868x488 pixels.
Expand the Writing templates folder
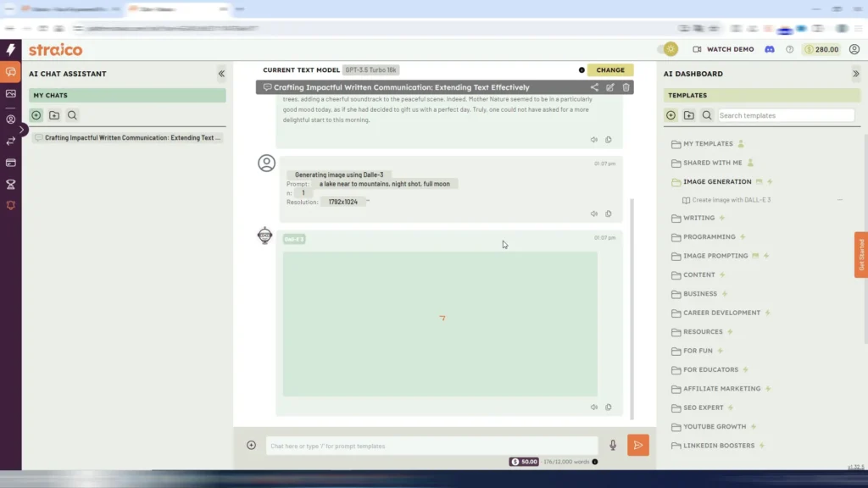698,218
